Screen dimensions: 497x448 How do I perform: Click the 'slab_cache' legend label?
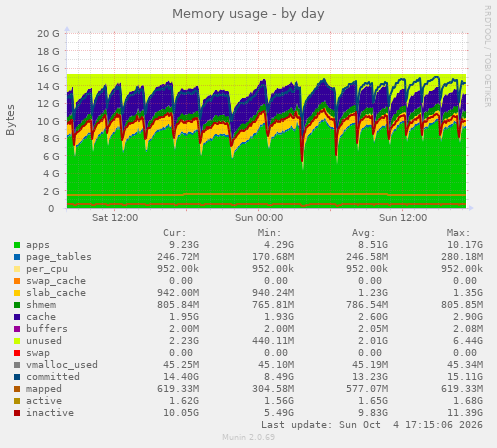coord(56,293)
